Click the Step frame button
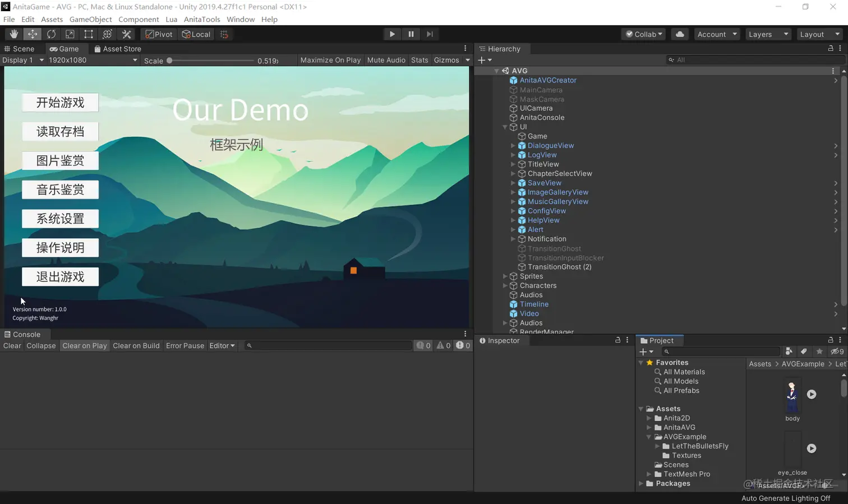The height and width of the screenshot is (504, 848). point(430,34)
